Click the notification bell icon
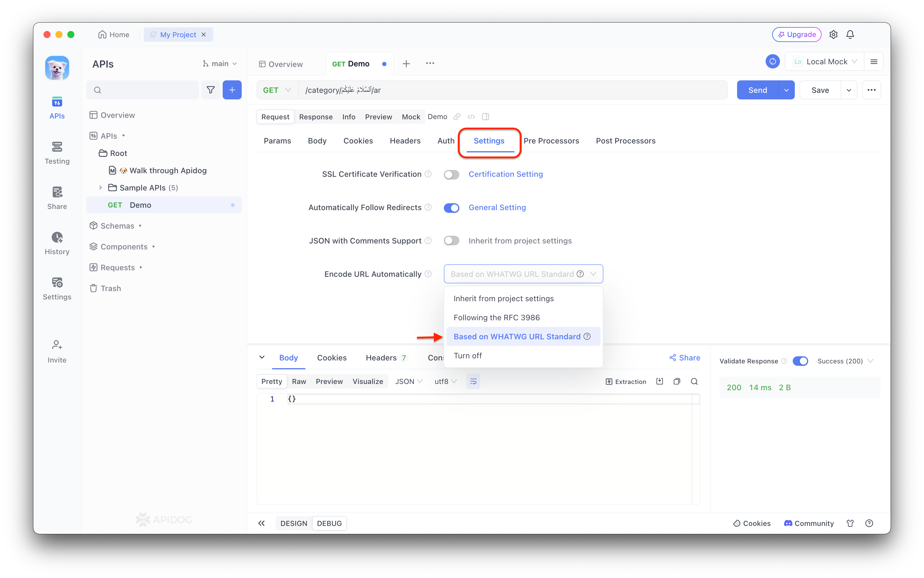This screenshot has width=924, height=578. pos(850,35)
